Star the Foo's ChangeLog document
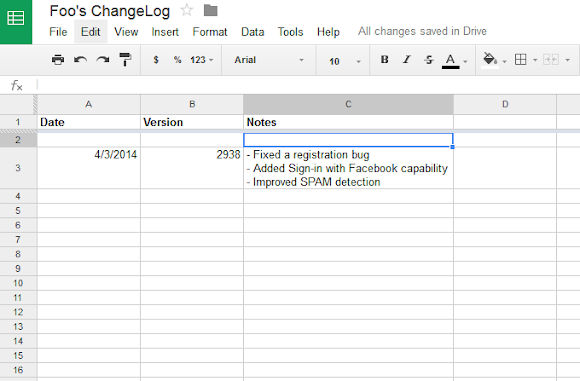 pyautogui.click(x=186, y=10)
